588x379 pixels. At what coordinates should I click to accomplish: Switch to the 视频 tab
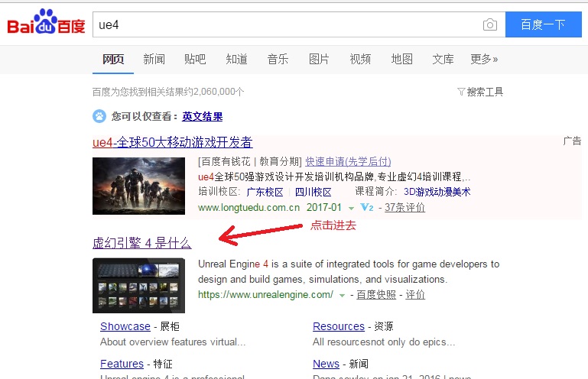(360, 60)
